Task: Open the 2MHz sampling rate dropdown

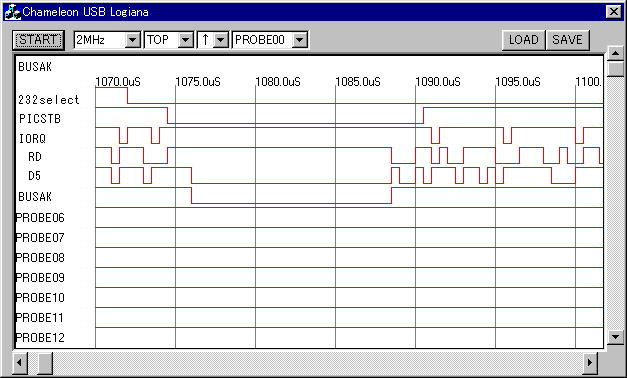Action: [x=133, y=40]
